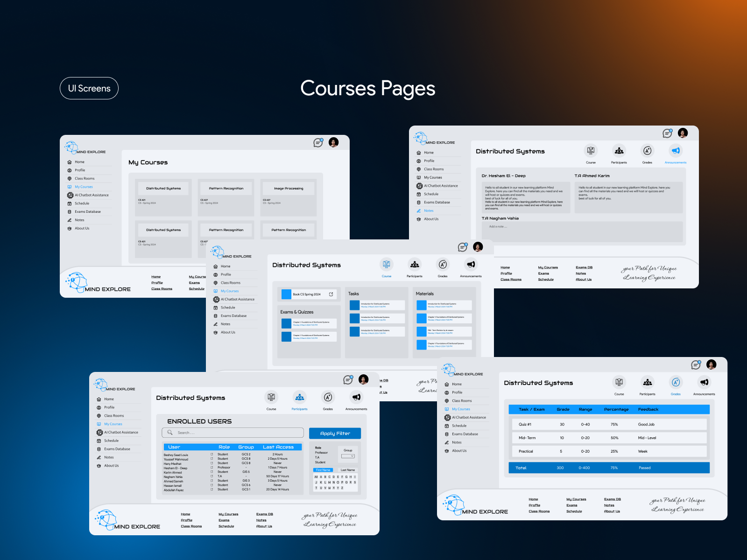Click Participants icon on the Enrolled Users page
The width and height of the screenshot is (747, 560).
299,398
